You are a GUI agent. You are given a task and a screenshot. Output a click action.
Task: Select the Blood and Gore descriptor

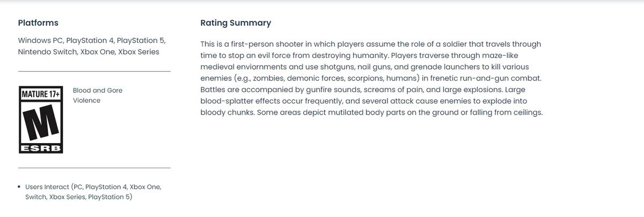[x=98, y=90]
